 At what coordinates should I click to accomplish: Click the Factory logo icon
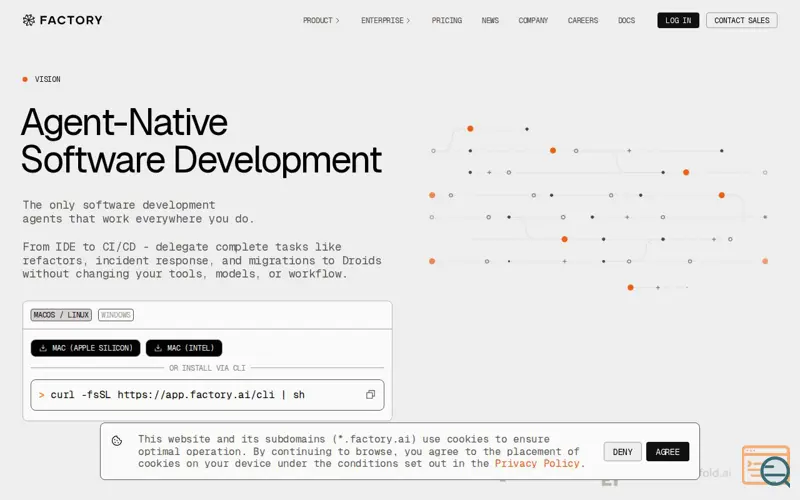point(29,20)
